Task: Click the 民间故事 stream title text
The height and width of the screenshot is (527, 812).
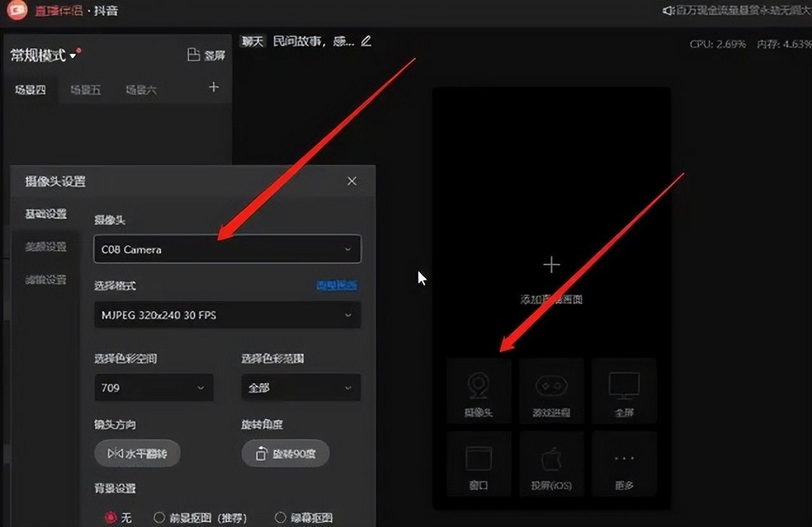Action: tap(313, 41)
